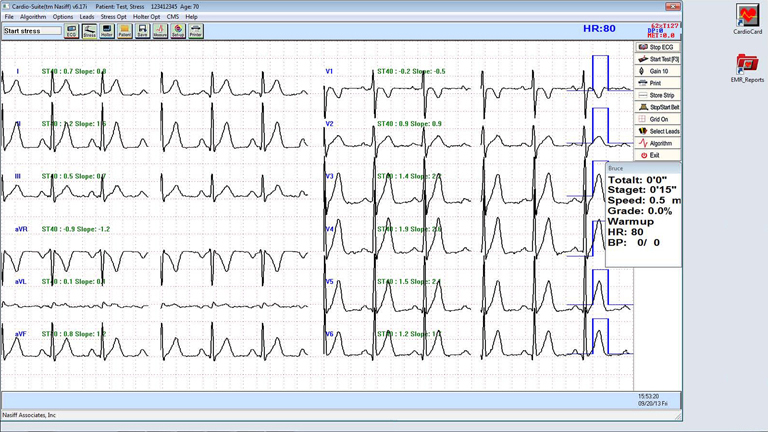This screenshot has height=432, width=768.
Task: Open the Leads menu
Action: 87,17
